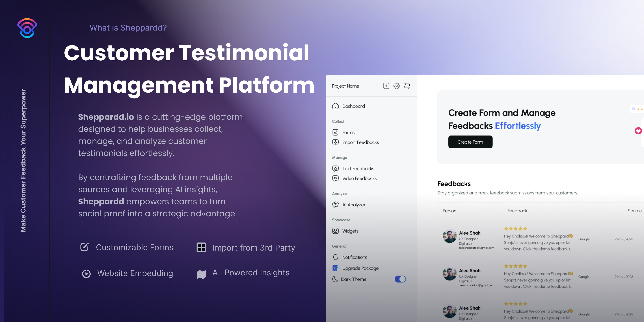Click the Person column header
This screenshot has height=322, width=644.
click(x=449, y=211)
